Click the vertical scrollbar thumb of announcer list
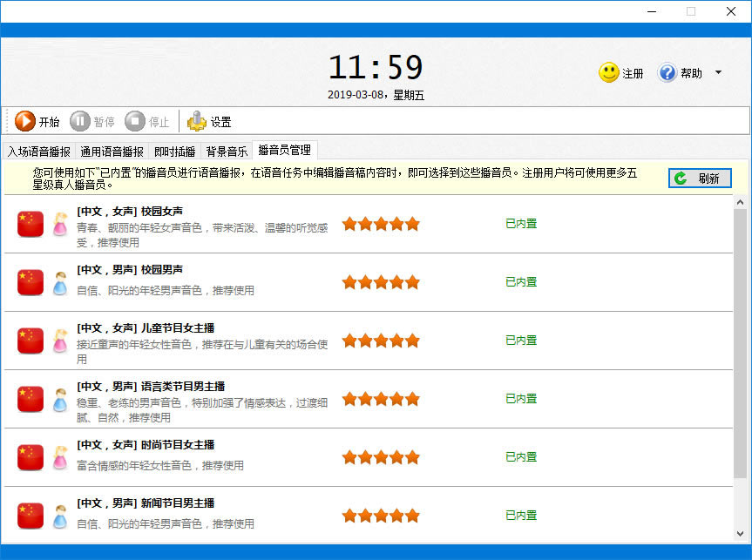 [x=740, y=343]
